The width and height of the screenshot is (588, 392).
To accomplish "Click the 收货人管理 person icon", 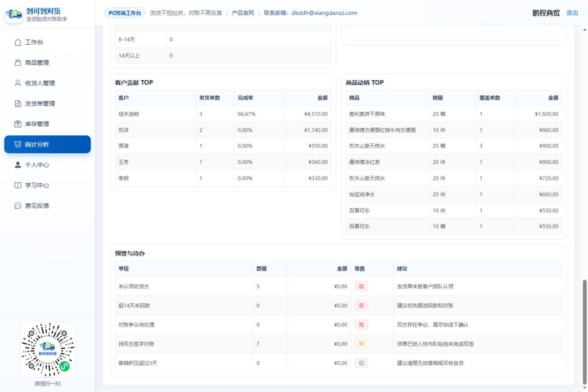I will point(18,83).
